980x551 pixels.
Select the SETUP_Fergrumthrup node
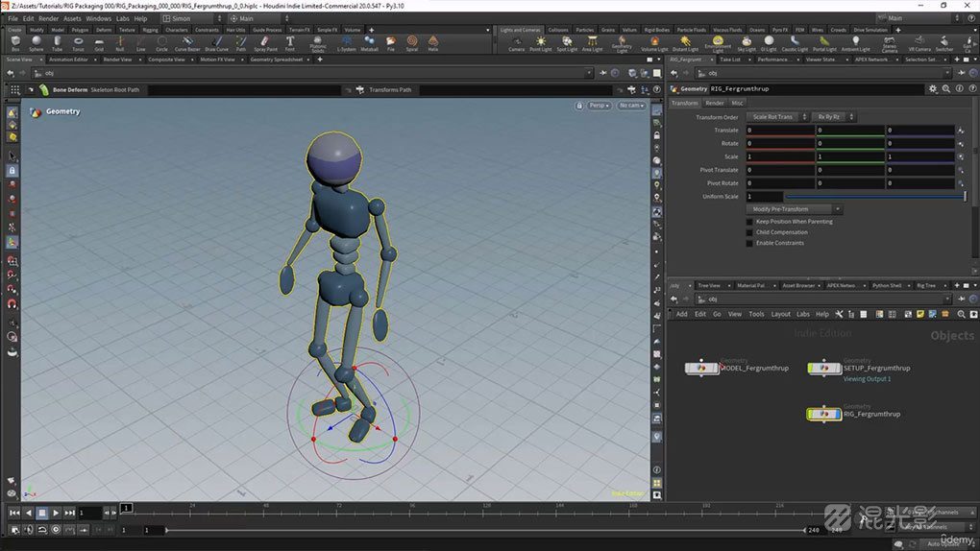point(824,368)
